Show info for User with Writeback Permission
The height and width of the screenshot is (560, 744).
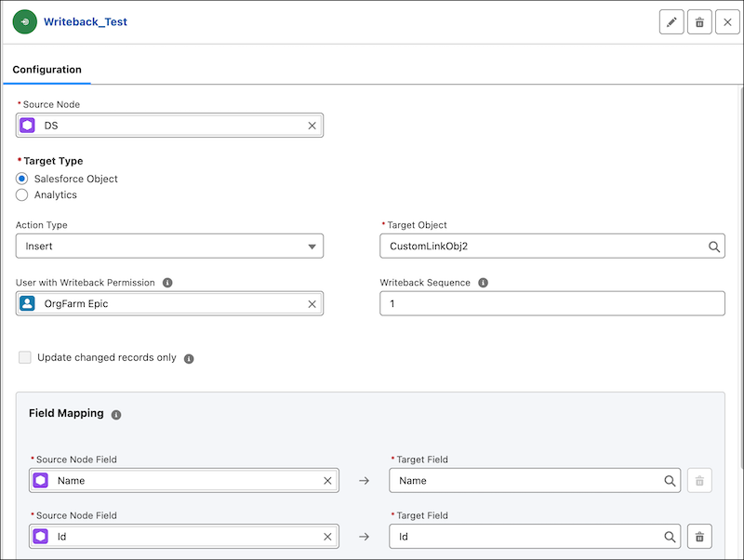click(x=167, y=283)
